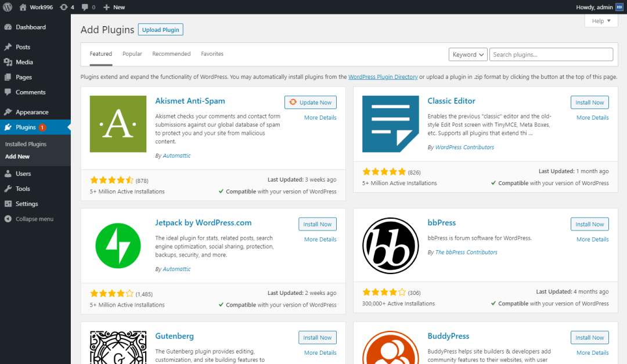Click The bbPress Contributors author link
The image size is (627, 364).
[466, 253]
